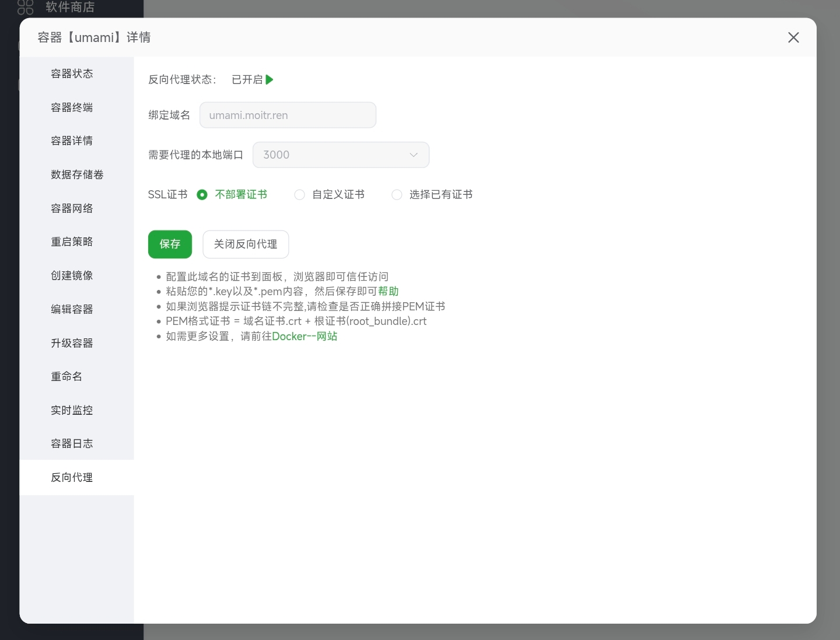Select the 自定义证书 radio option
Viewport: 840px width, 640px height.
pyautogui.click(x=300, y=195)
